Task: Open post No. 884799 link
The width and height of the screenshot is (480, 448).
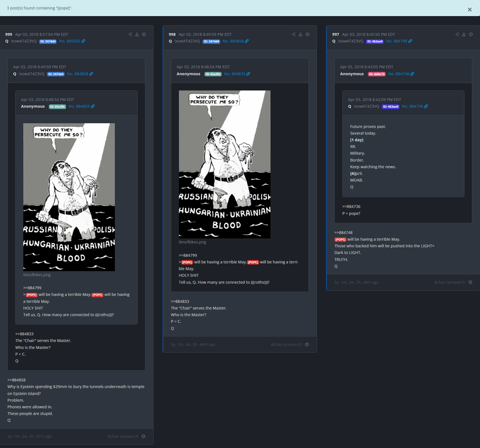Action: pos(396,41)
